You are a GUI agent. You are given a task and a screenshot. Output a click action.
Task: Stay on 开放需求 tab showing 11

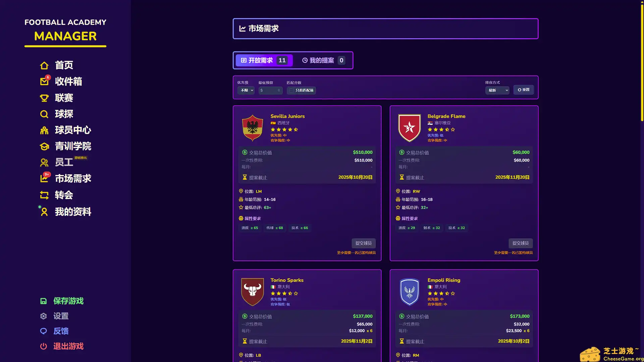pyautogui.click(x=264, y=60)
